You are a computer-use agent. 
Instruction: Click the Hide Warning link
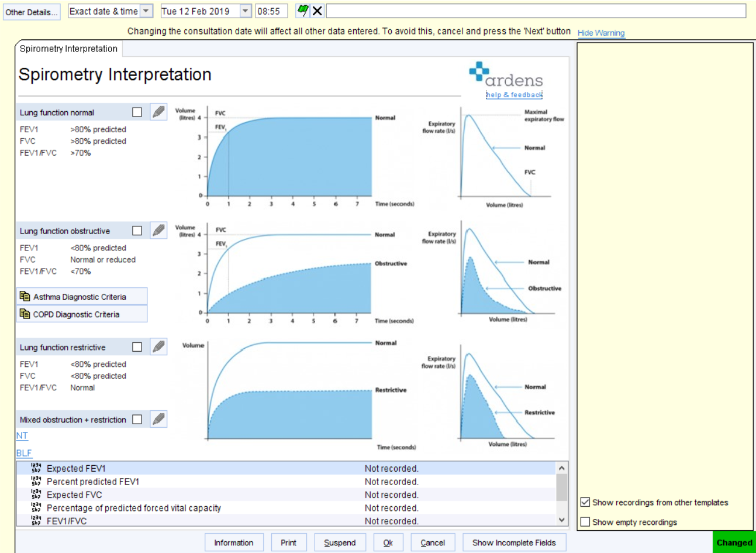[x=601, y=33]
